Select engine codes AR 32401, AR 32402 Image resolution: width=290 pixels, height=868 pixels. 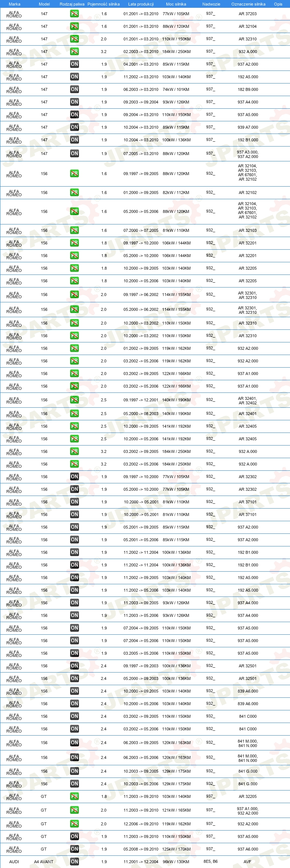pos(247,401)
